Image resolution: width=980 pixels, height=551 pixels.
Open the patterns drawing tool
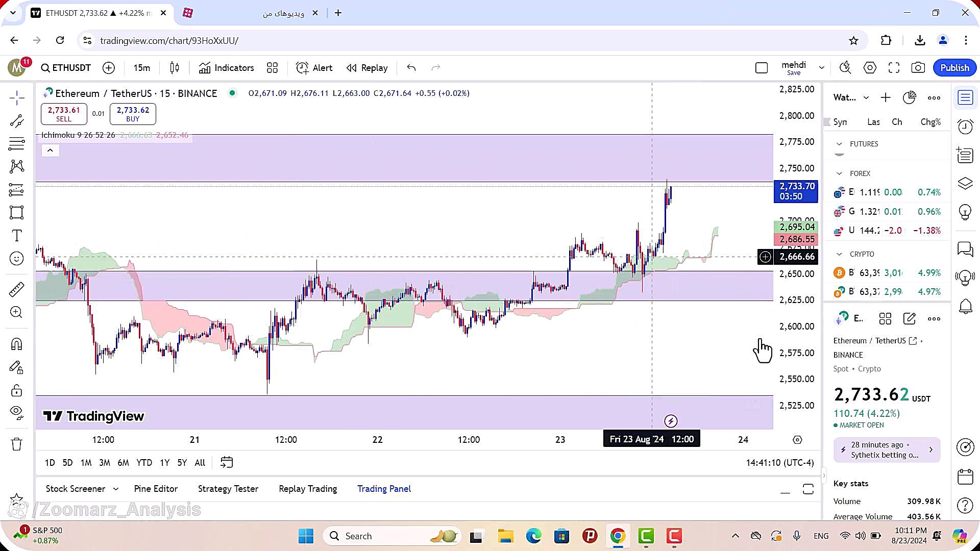(x=16, y=166)
